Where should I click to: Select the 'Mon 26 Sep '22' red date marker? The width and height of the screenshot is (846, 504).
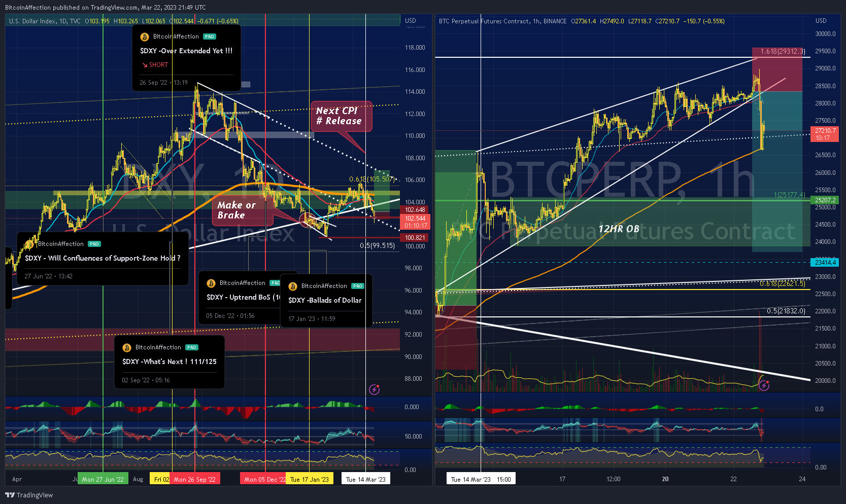pyautogui.click(x=195, y=479)
